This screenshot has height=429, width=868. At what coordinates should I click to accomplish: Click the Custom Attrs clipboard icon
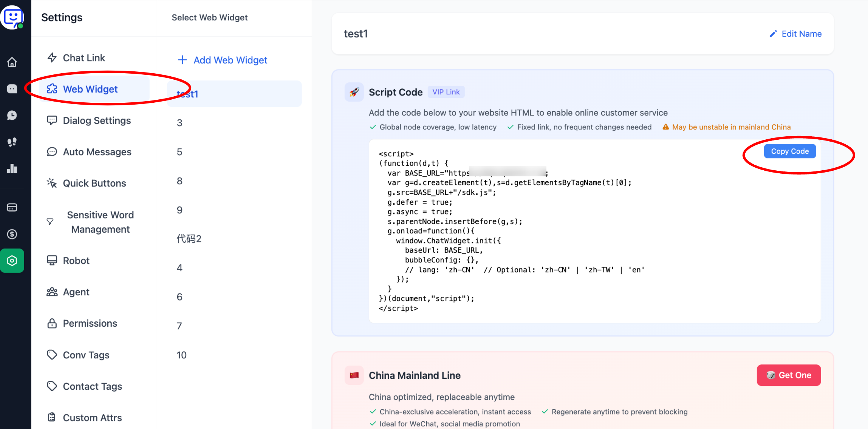52,417
